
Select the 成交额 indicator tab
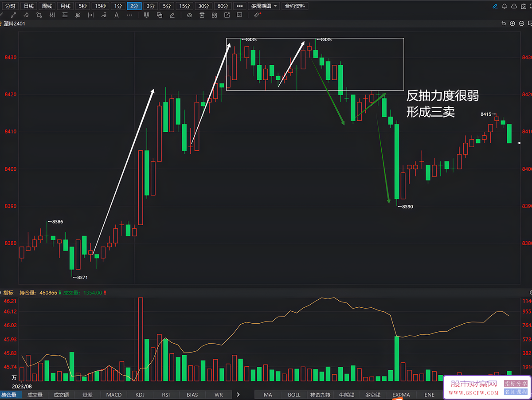click(61, 395)
